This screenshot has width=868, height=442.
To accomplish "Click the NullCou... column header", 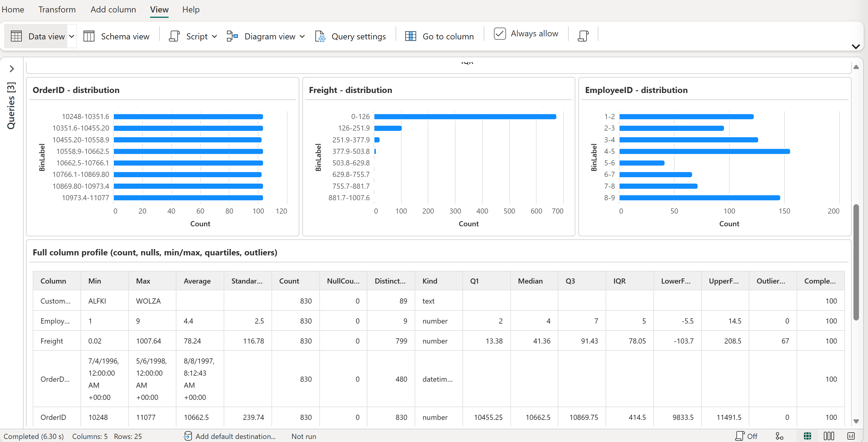I will tap(343, 281).
